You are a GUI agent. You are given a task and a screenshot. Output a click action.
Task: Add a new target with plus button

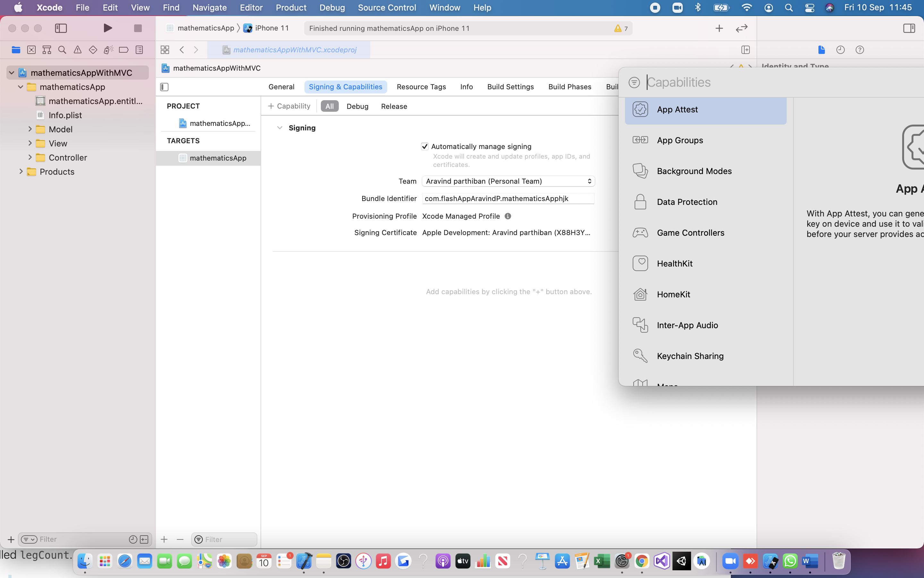point(164,539)
